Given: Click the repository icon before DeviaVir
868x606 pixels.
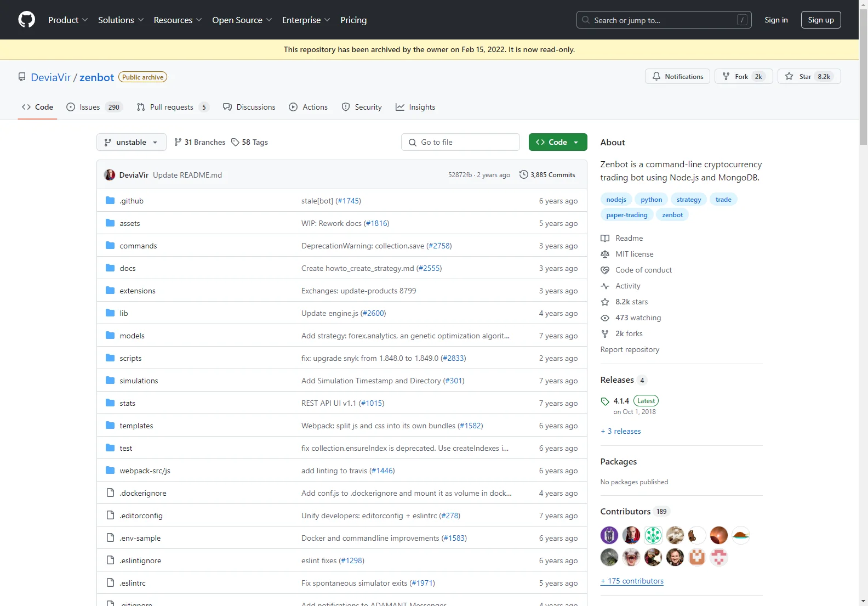Looking at the screenshot, I should 22,77.
